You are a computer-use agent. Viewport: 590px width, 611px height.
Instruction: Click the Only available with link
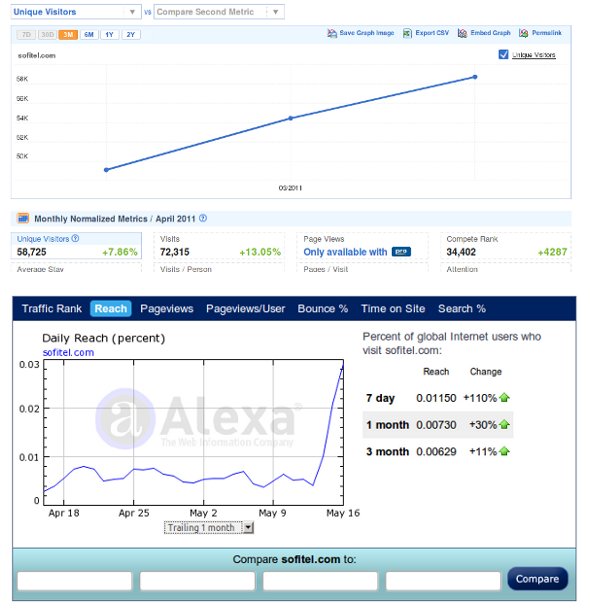tap(345, 252)
